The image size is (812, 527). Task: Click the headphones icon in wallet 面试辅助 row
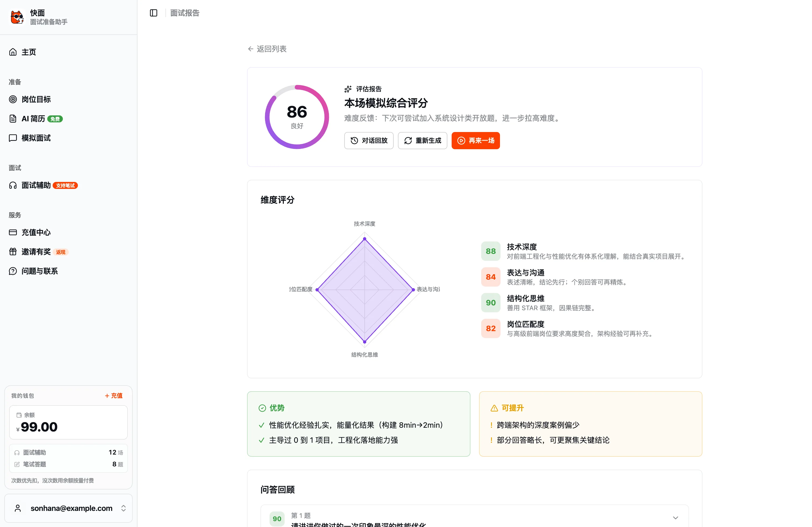[x=17, y=453]
